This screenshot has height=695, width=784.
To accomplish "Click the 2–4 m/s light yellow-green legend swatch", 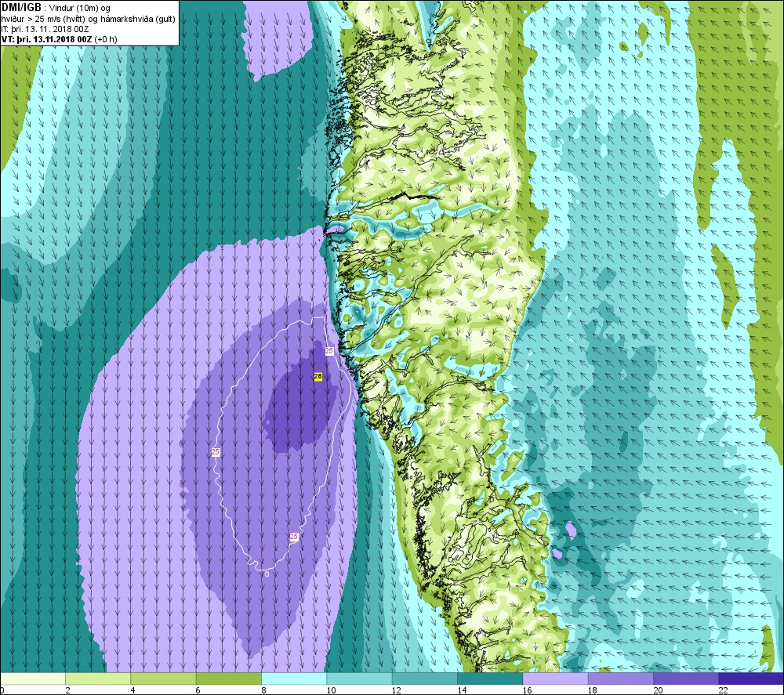I will coord(98,679).
